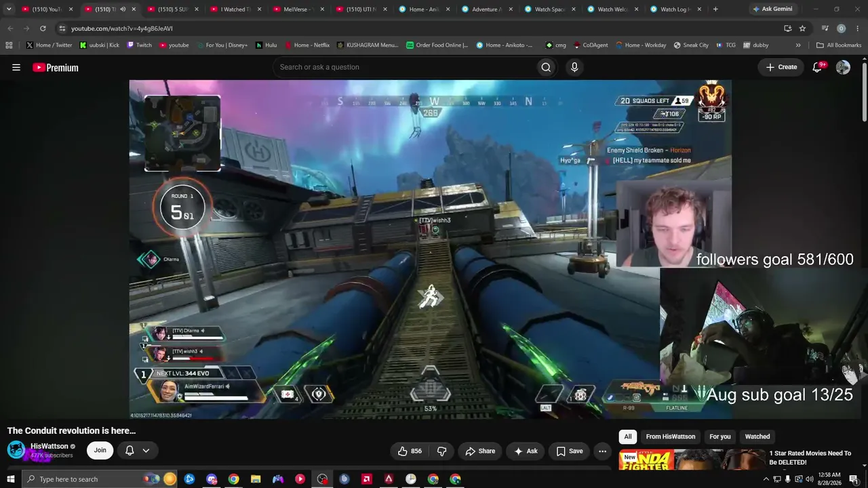Switch to the MellVerse browser tab

pyautogui.click(x=298, y=9)
